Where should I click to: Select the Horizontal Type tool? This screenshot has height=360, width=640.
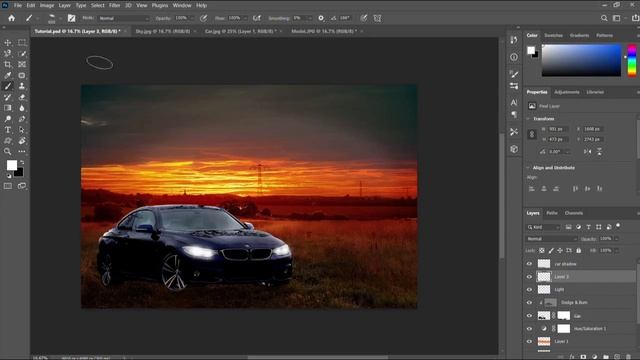(x=8, y=130)
